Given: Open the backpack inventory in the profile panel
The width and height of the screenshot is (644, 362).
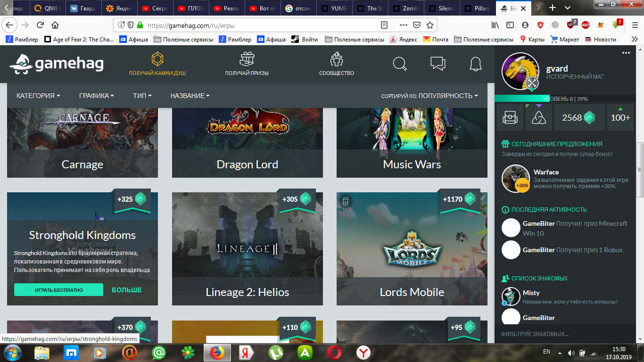Looking at the screenshot, I should (x=510, y=117).
